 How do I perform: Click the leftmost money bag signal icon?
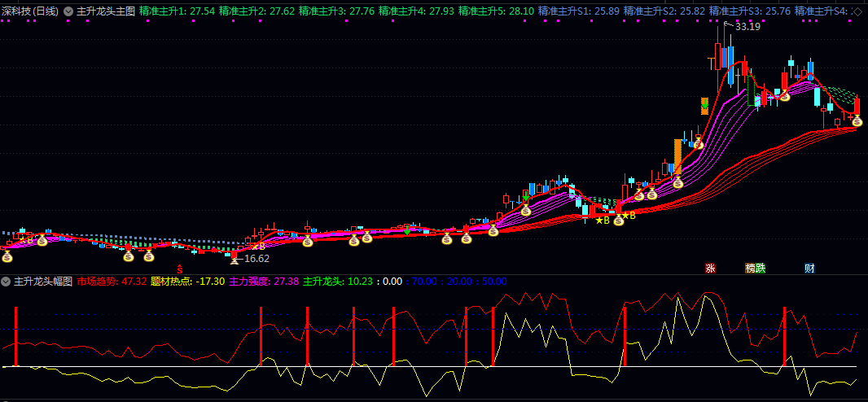pyautogui.click(x=7, y=257)
